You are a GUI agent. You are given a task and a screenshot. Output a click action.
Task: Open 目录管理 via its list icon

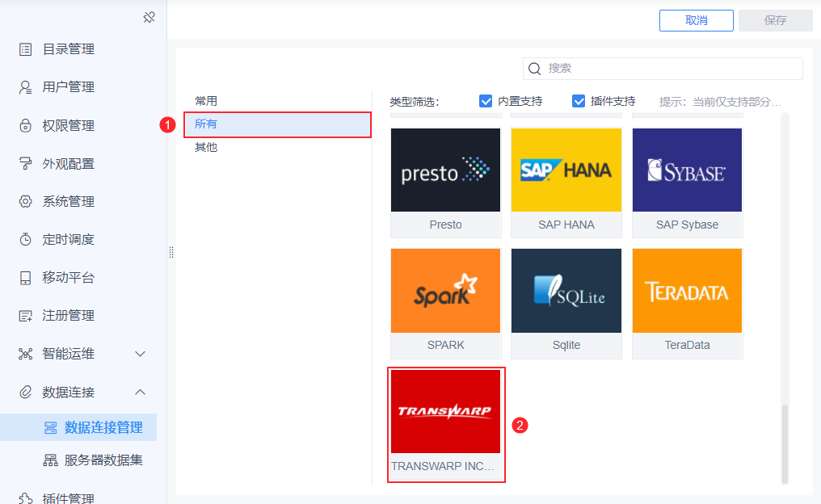click(x=25, y=49)
